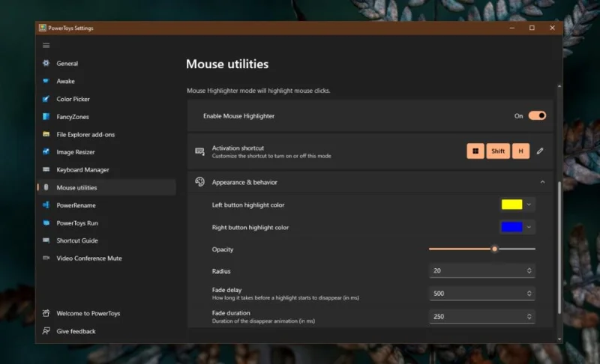Click the Fade delay spinner arrows
This screenshot has height=364, width=600.
[x=529, y=294]
